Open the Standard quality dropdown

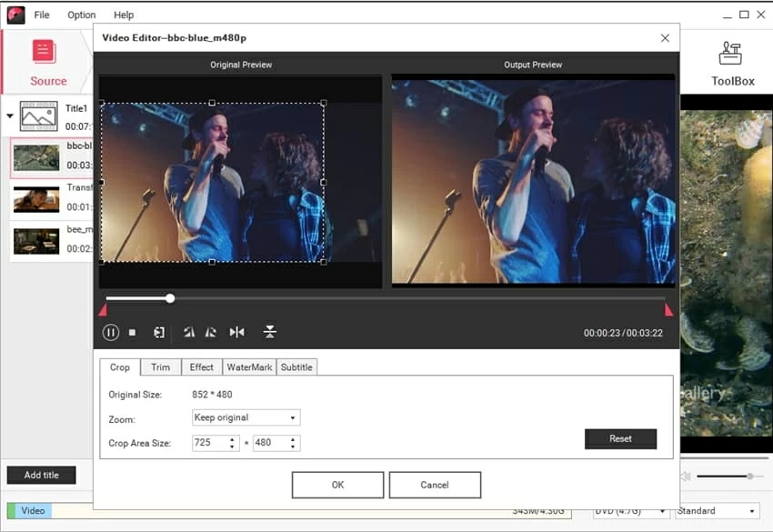pos(717,511)
